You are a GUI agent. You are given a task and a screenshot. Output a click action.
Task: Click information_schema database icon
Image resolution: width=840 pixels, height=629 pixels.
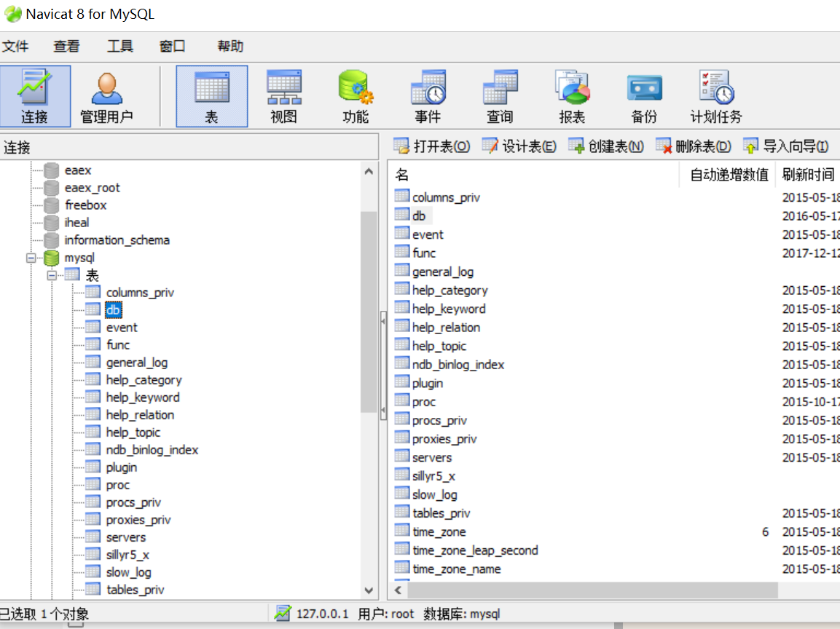point(52,240)
